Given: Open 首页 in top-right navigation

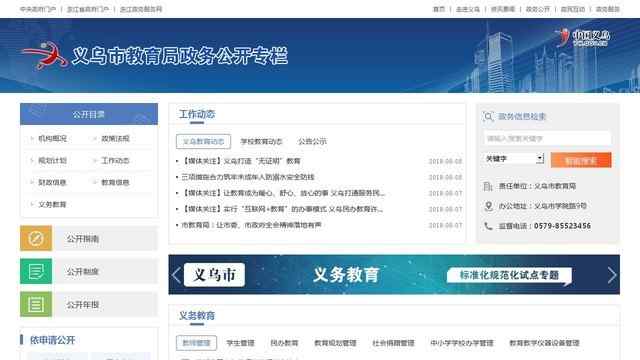Looking at the screenshot, I should click(x=439, y=9).
